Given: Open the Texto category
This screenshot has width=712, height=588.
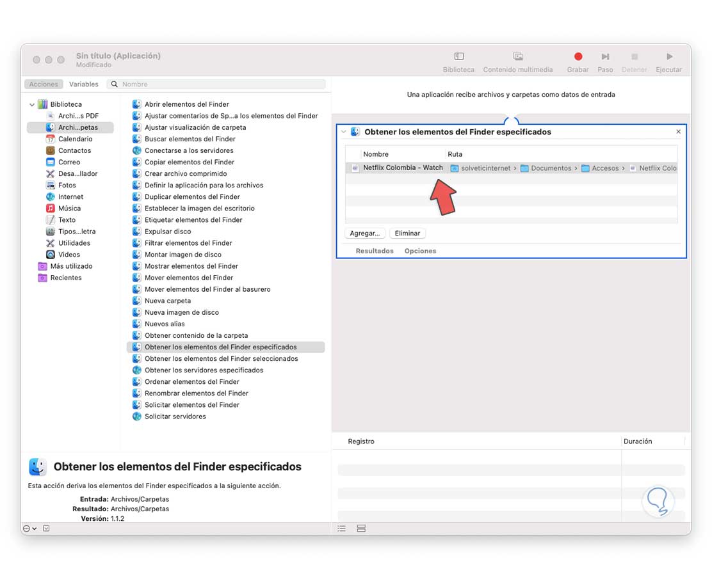Looking at the screenshot, I should click(61, 220).
